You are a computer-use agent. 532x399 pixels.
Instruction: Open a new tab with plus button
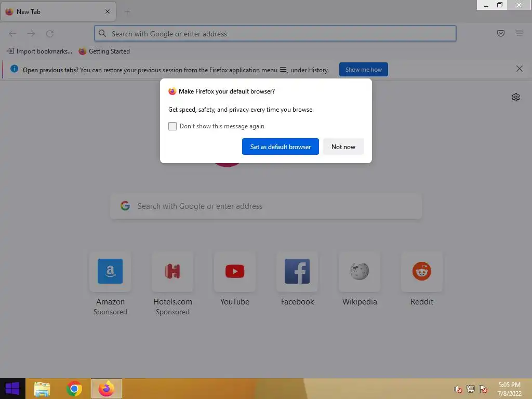(127, 12)
